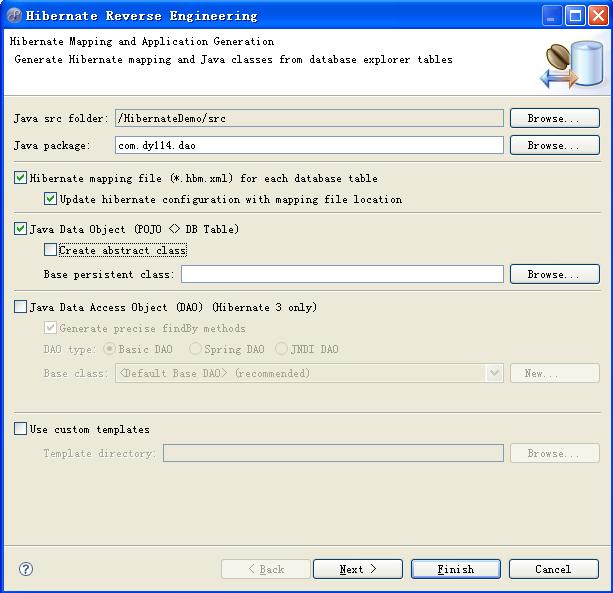Enable Create abstract class checkbox
Image resolution: width=613 pixels, height=593 pixels.
pyautogui.click(x=50, y=250)
